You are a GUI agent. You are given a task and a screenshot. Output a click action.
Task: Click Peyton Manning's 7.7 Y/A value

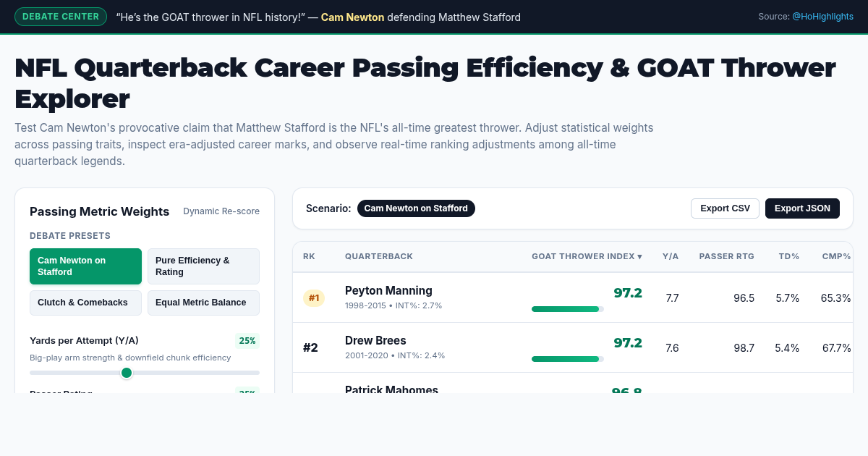pyautogui.click(x=672, y=298)
